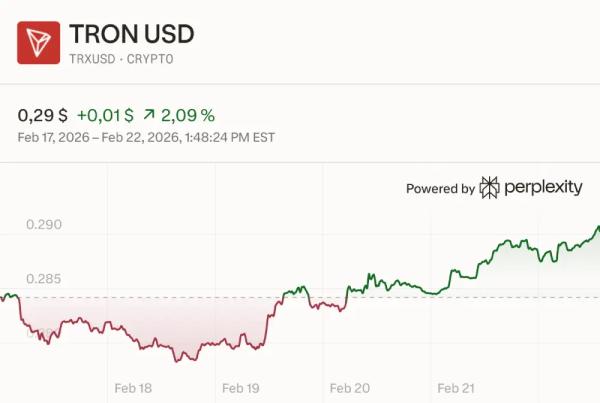Select Feb 20 on the time axis
Screen dimensions: 600x403
tap(349, 388)
